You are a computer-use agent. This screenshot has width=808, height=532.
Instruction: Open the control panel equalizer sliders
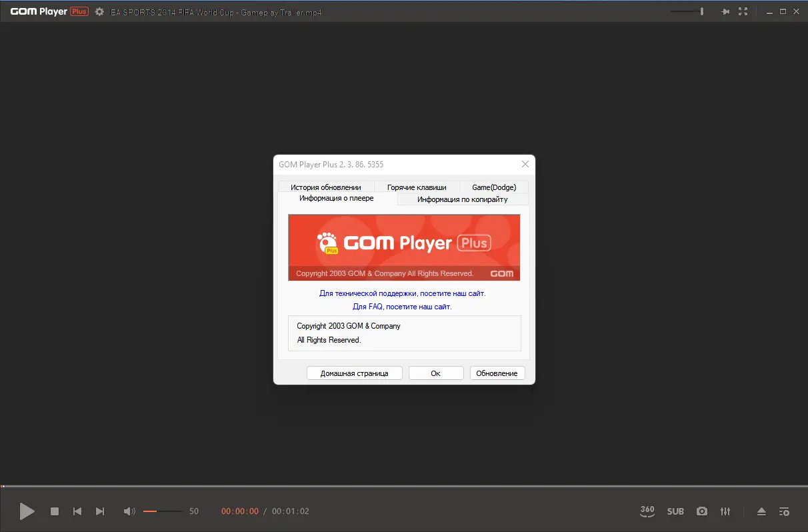tap(725, 511)
